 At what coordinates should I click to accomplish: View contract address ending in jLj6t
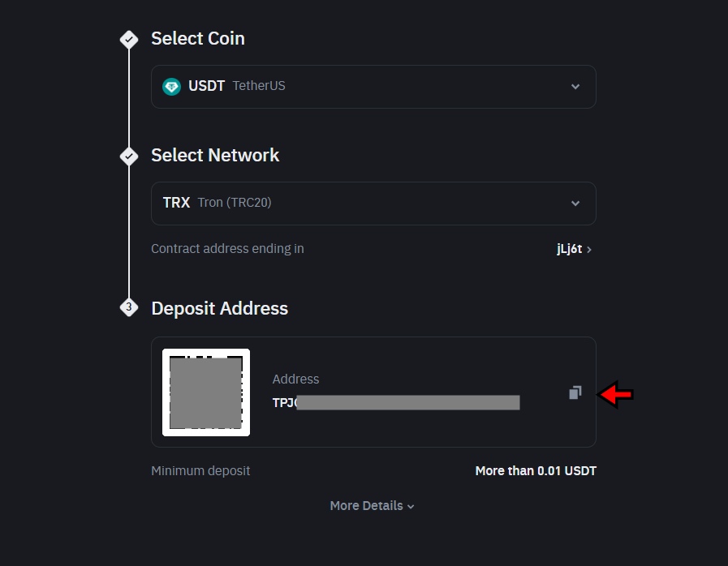[574, 249]
